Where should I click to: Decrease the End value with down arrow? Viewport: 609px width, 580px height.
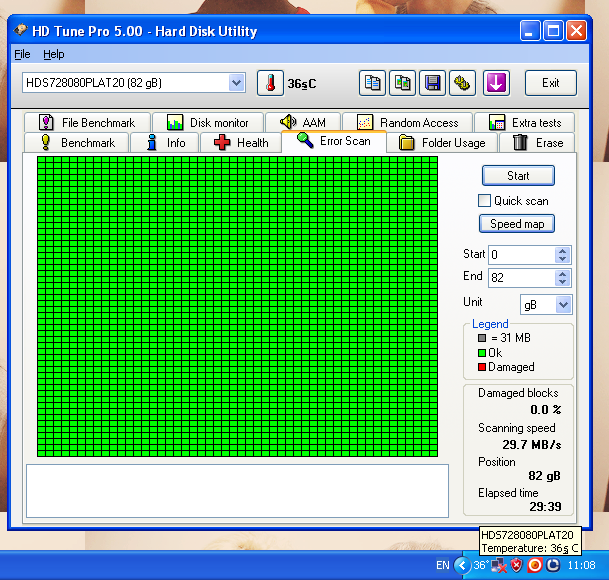(x=562, y=282)
